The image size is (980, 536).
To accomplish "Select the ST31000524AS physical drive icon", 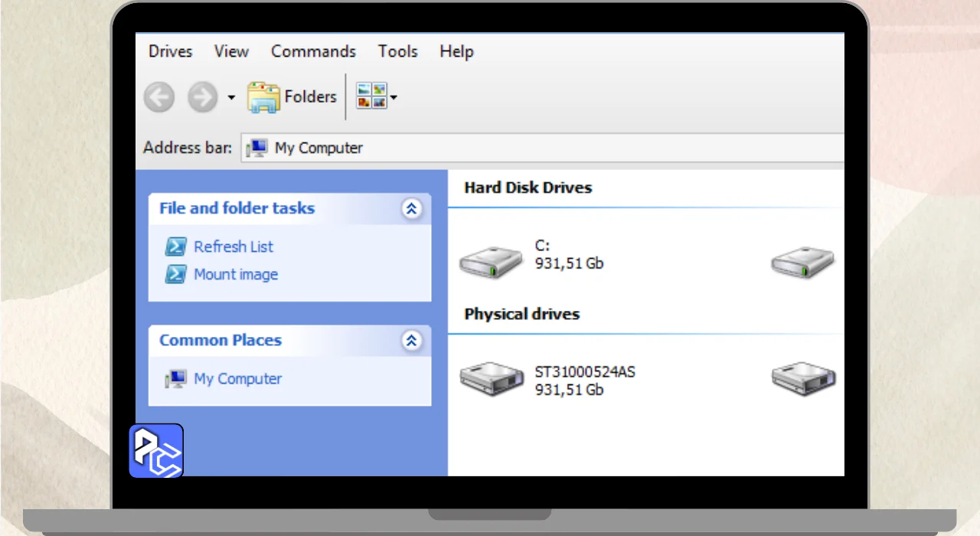I will [491, 379].
